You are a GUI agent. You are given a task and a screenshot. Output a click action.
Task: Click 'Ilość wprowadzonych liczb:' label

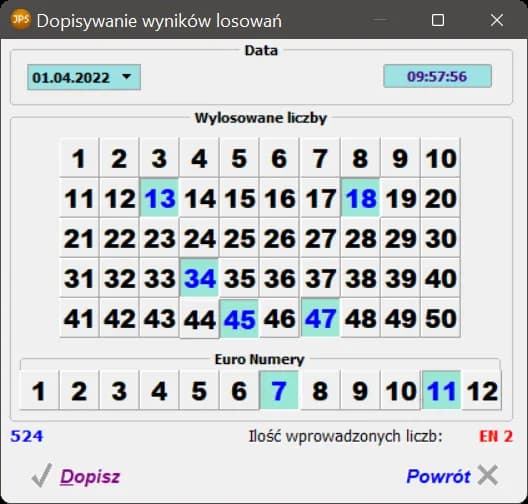(345, 436)
